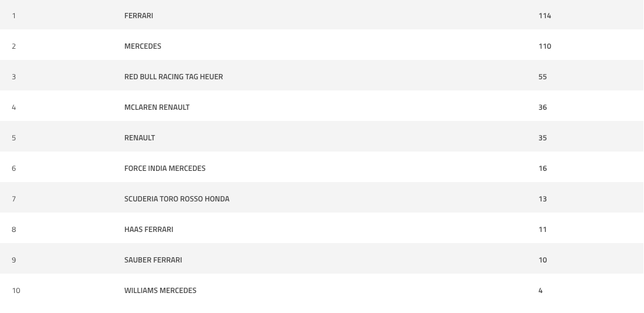Select the FERRARI team name
This screenshot has width=644, height=313.
coord(138,16)
